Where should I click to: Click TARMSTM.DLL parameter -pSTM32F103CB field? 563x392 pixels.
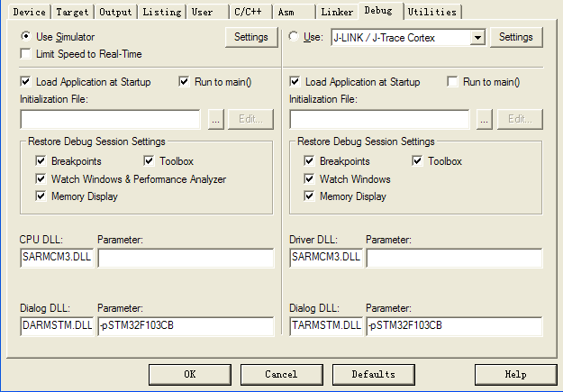454,326
